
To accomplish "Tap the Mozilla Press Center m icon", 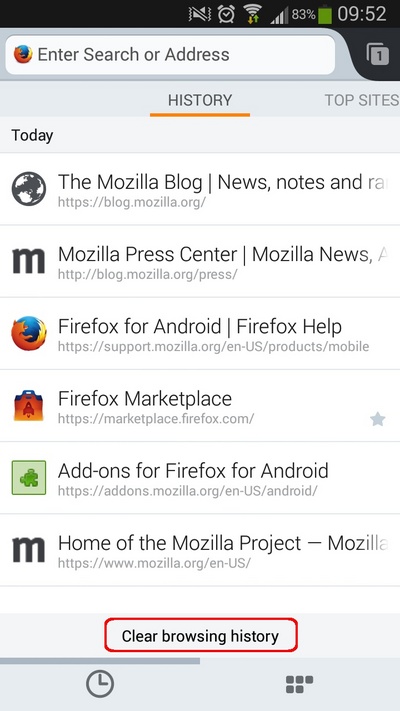I will click(x=29, y=261).
